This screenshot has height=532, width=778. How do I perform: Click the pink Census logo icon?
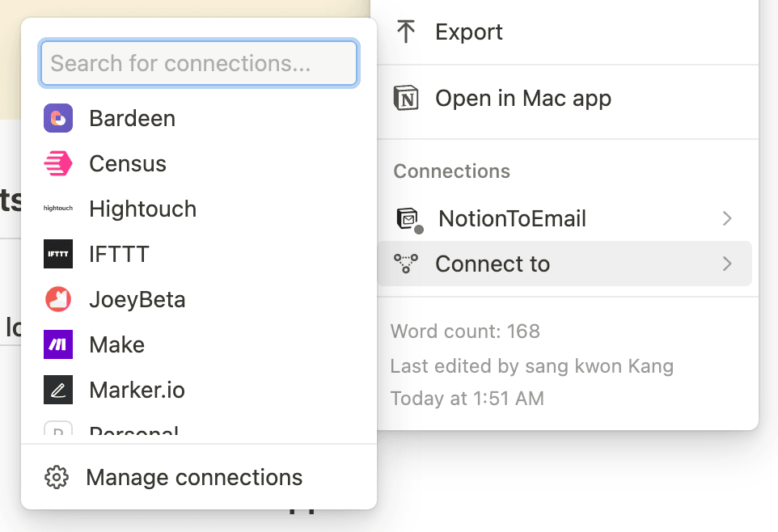[58, 163]
